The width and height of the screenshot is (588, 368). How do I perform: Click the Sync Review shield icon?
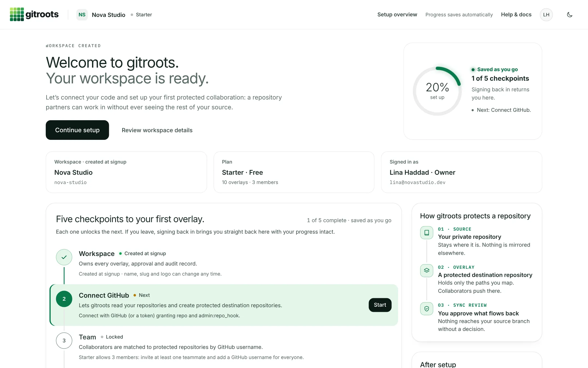427,309
